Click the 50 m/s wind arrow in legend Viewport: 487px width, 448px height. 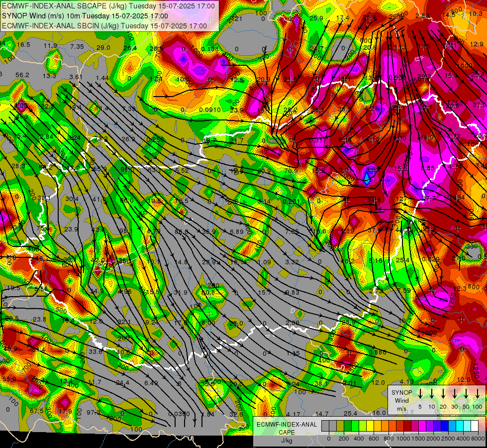pyautogui.click(x=466, y=394)
